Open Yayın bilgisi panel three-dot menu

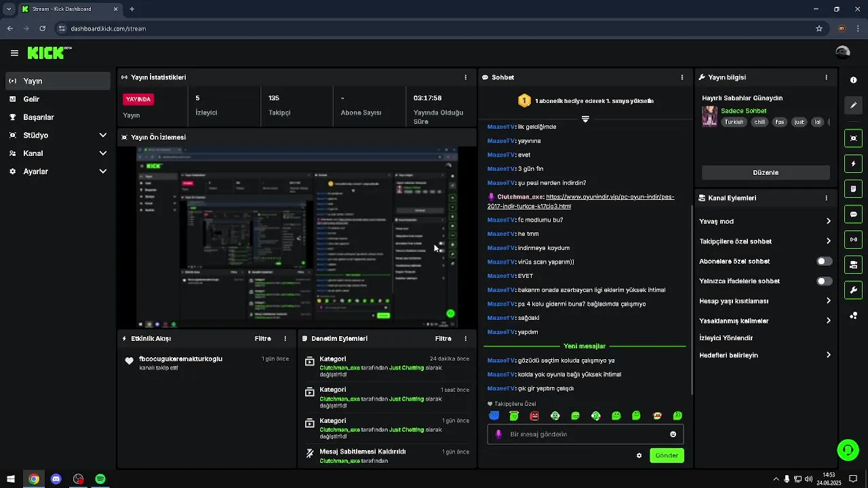[826, 77]
